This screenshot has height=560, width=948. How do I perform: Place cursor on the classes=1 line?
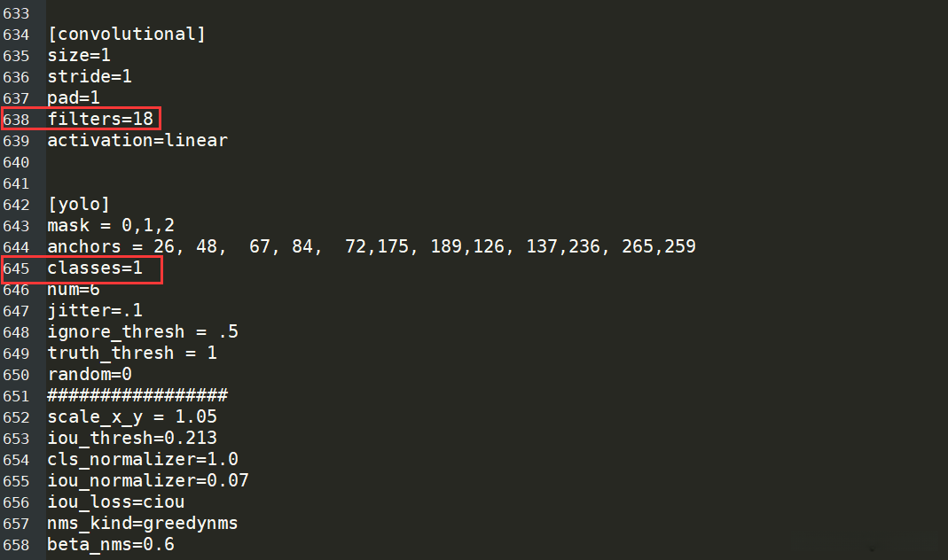tap(95, 268)
